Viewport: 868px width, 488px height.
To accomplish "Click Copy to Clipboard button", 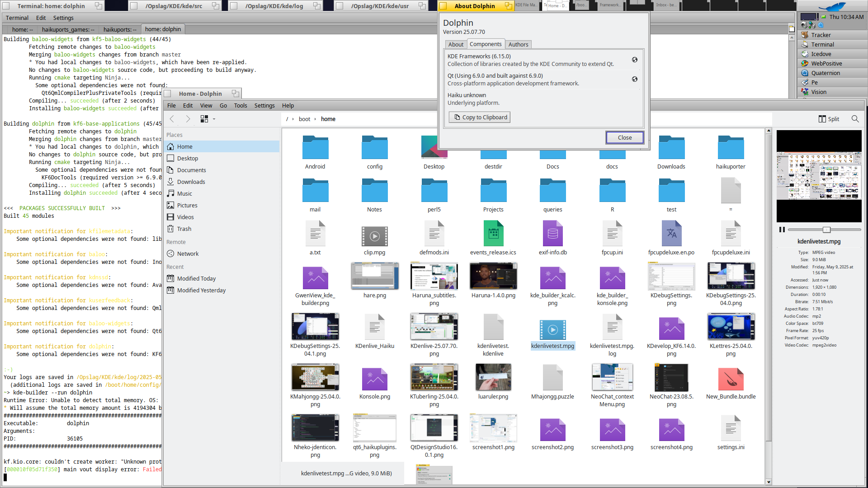I will (x=480, y=117).
